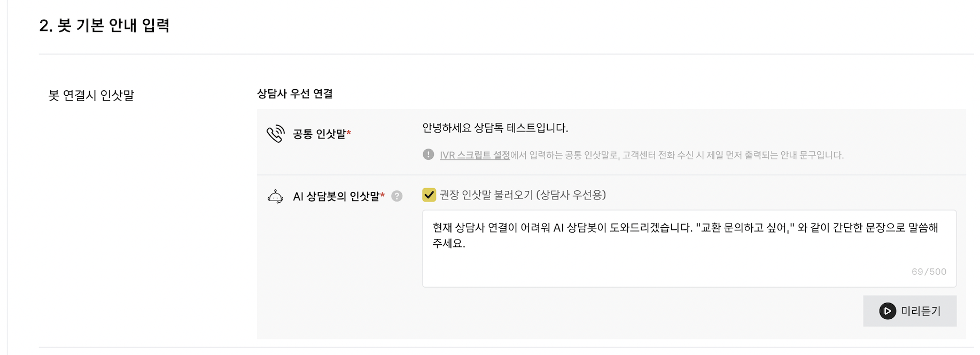Click the 2. 봇 기본 안내 입력 heading
Image resolution: width=980 pixels, height=355 pixels.
coord(105,25)
